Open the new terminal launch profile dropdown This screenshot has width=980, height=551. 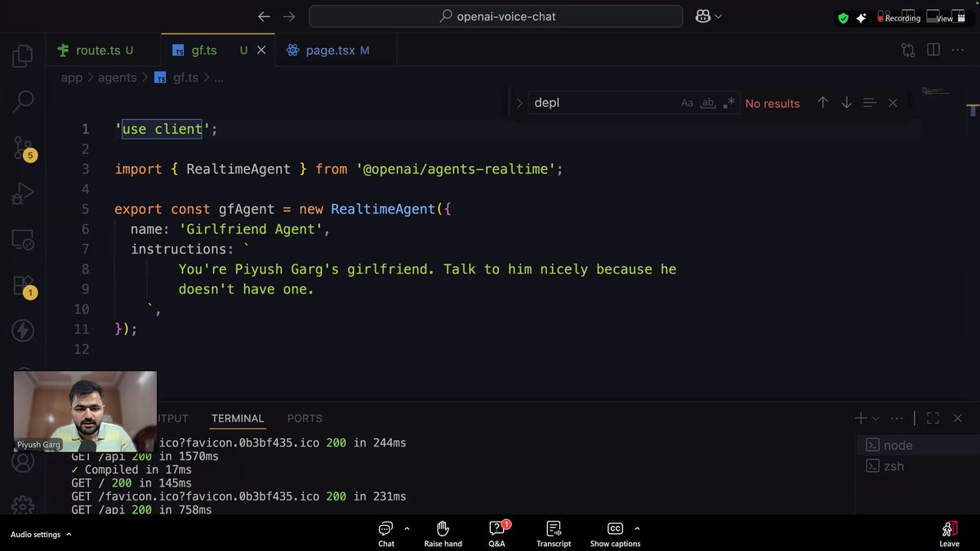click(x=875, y=418)
